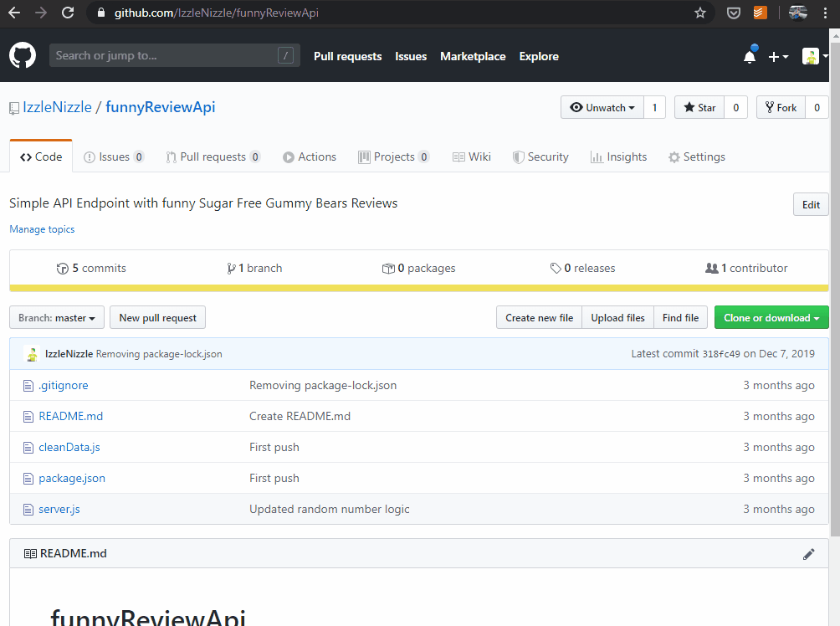The image size is (840, 626).
Task: Click New pull request button
Action: point(157,318)
